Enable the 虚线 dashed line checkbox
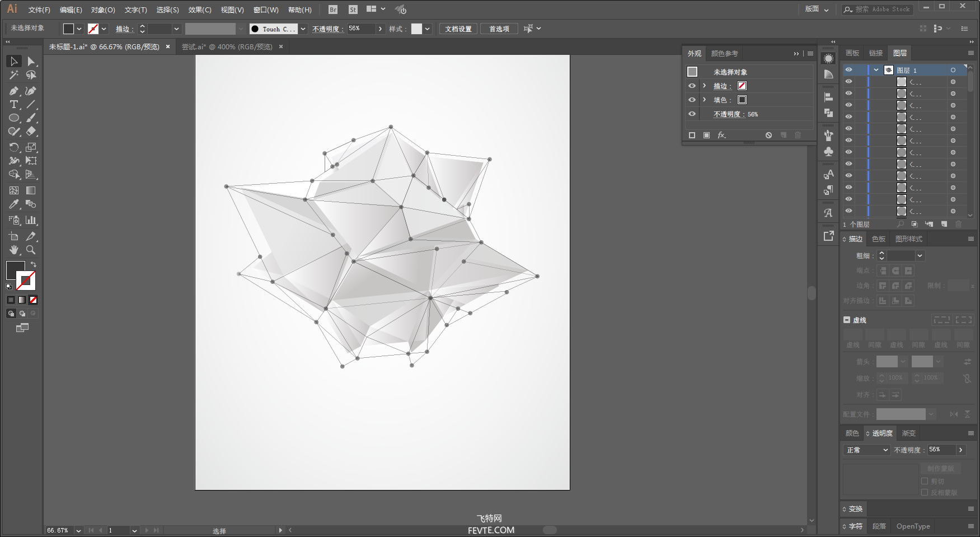980x537 pixels. [847, 320]
